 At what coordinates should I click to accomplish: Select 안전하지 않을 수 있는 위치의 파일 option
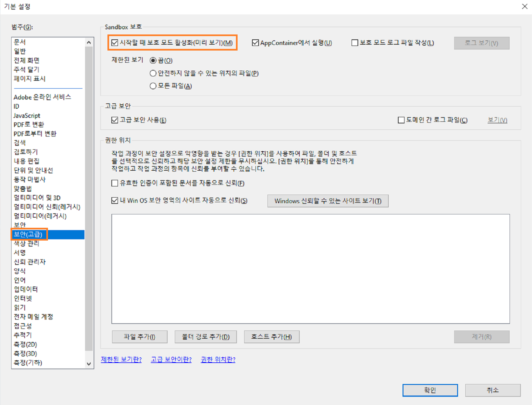(x=153, y=73)
